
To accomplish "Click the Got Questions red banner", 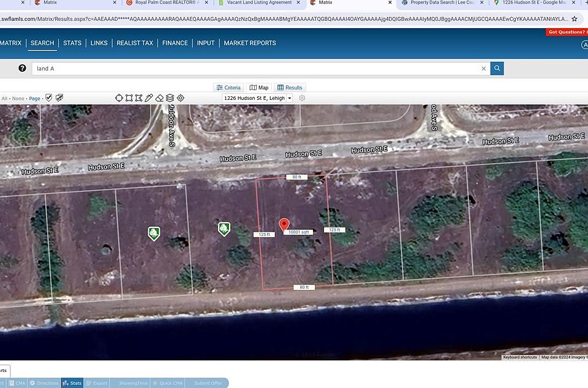I will [x=567, y=32].
